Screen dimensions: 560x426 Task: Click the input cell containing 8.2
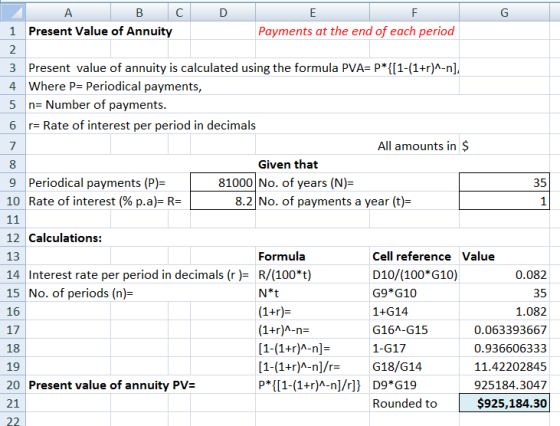[x=223, y=201]
